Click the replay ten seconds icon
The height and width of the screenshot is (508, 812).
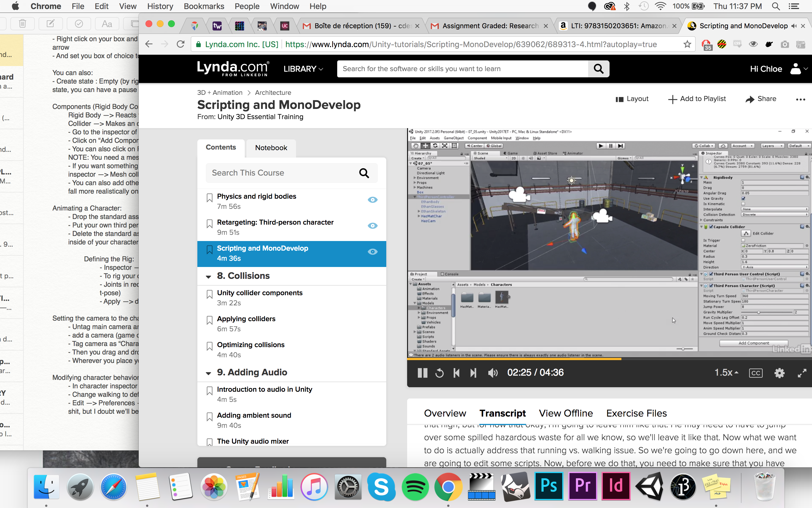coord(439,373)
